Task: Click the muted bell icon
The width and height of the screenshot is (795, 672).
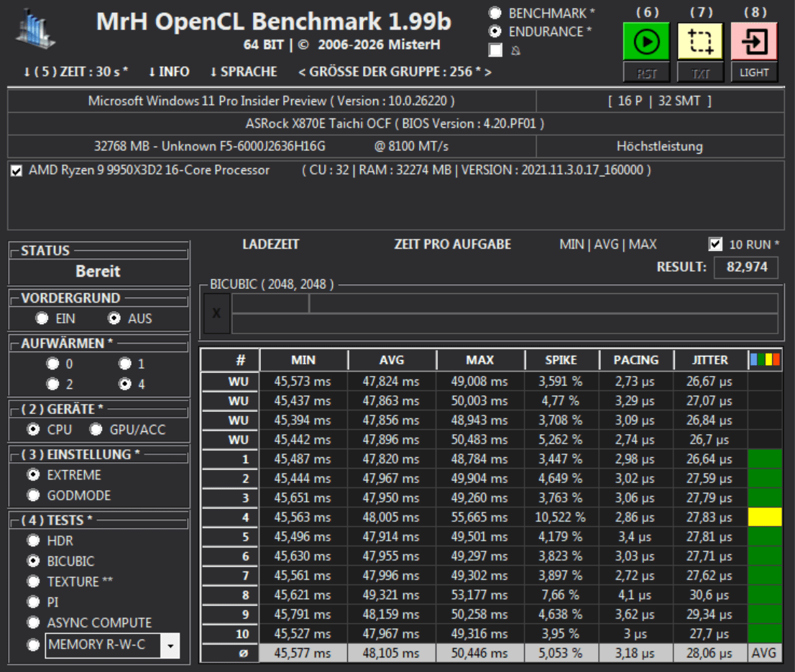Action: (x=515, y=50)
